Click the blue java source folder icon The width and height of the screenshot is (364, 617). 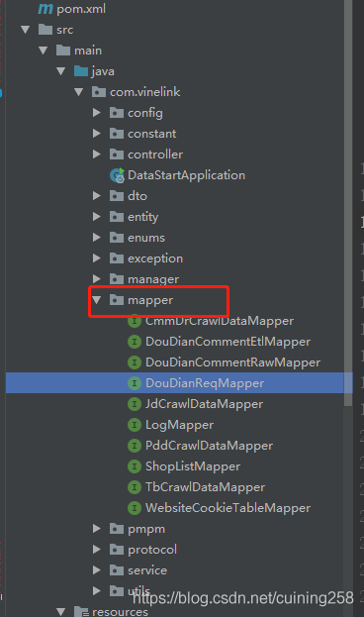[x=81, y=71]
